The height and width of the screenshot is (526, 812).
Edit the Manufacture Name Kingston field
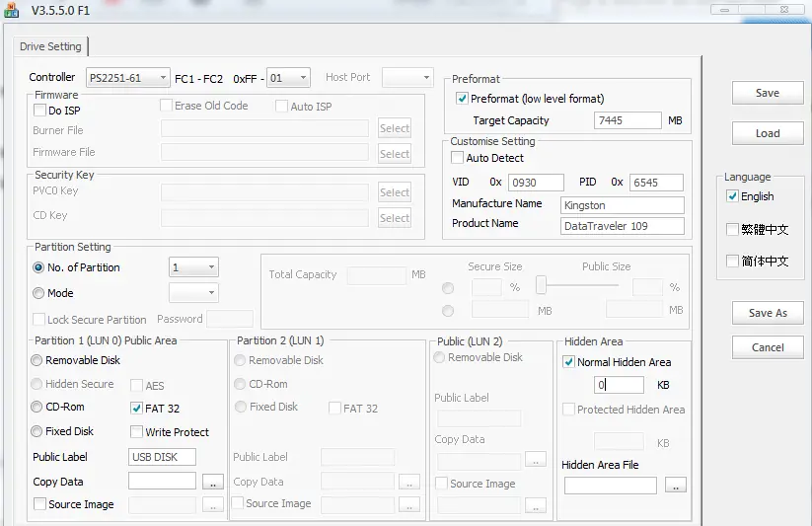tap(622, 205)
